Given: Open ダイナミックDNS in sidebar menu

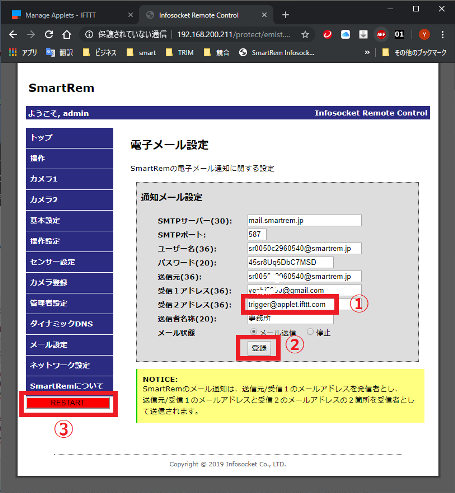Looking at the screenshot, I should tap(69, 324).
